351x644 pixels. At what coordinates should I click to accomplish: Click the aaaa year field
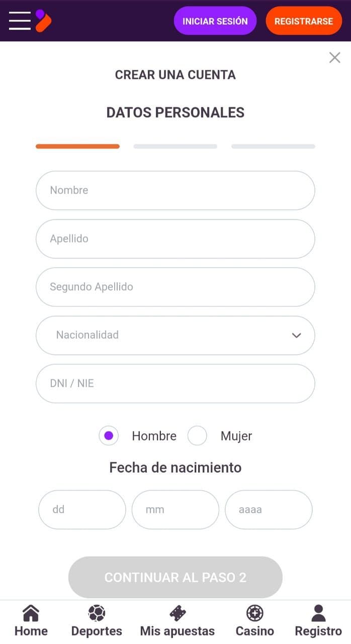click(x=269, y=509)
